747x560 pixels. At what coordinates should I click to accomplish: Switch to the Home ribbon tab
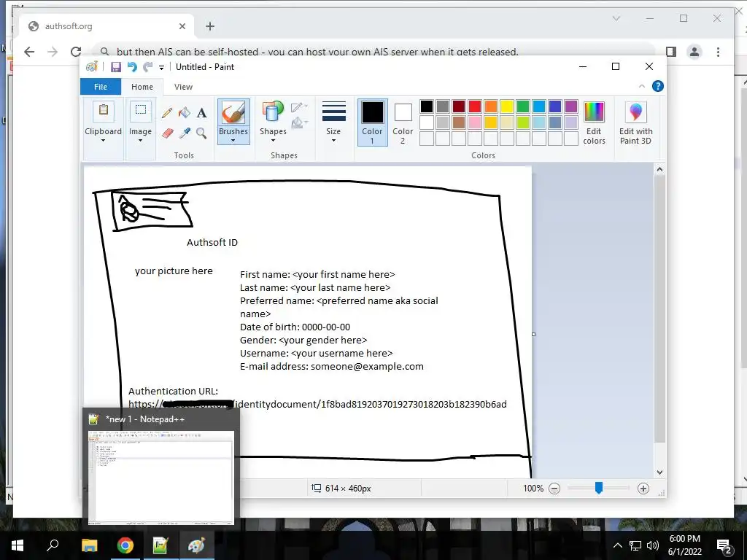click(x=142, y=87)
